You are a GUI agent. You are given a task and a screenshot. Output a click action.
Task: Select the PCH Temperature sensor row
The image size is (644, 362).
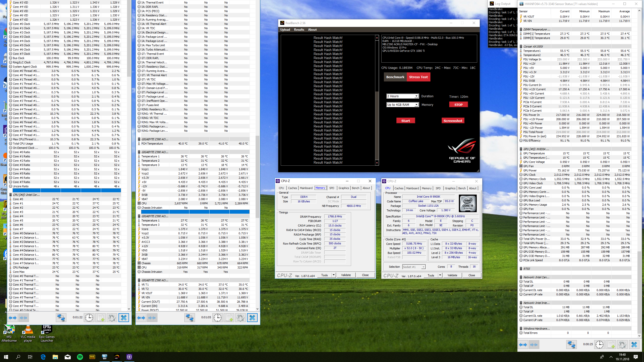(x=193, y=144)
